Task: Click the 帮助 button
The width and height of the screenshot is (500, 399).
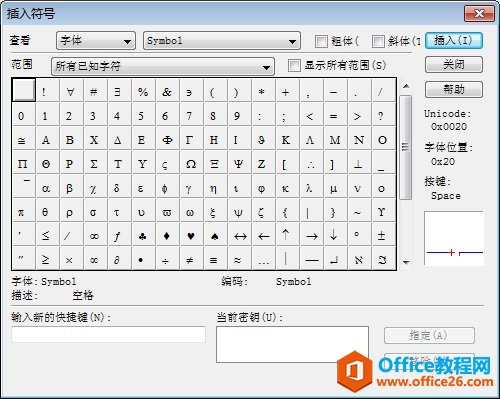Action: (454, 89)
